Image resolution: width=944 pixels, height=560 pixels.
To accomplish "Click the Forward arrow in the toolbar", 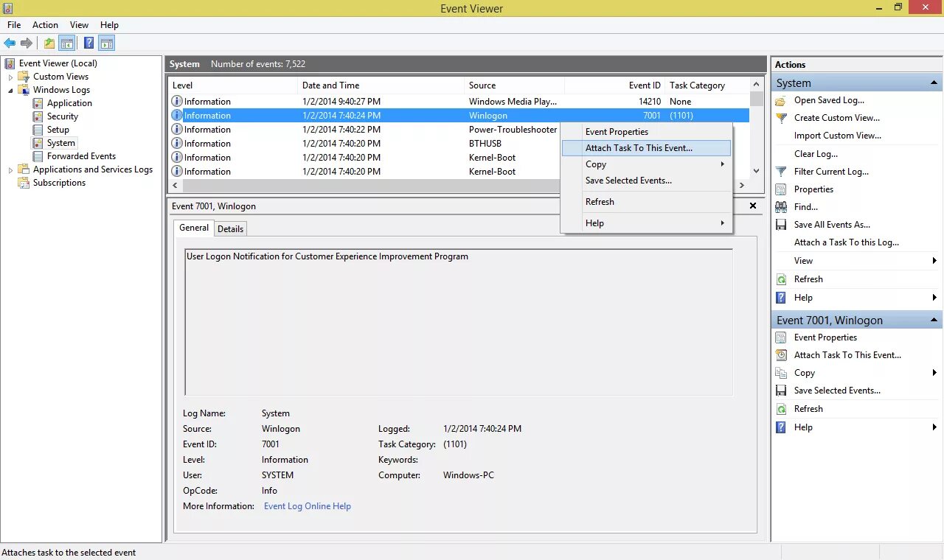I will pos(27,43).
